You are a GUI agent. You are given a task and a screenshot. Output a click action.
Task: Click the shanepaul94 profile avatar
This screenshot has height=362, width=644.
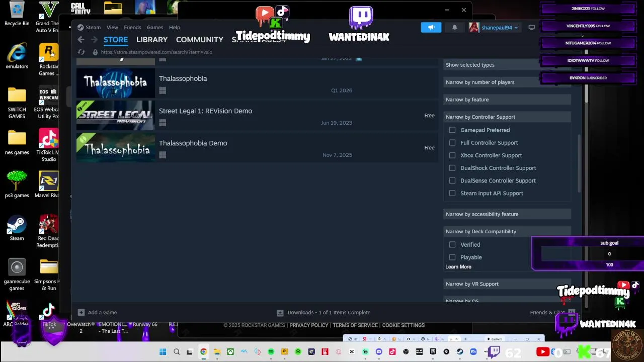click(474, 27)
